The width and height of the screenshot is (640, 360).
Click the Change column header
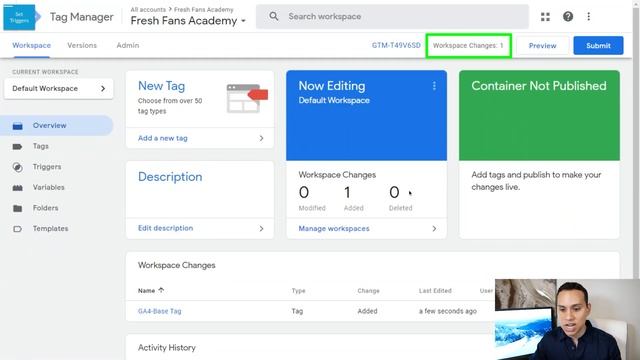click(369, 291)
